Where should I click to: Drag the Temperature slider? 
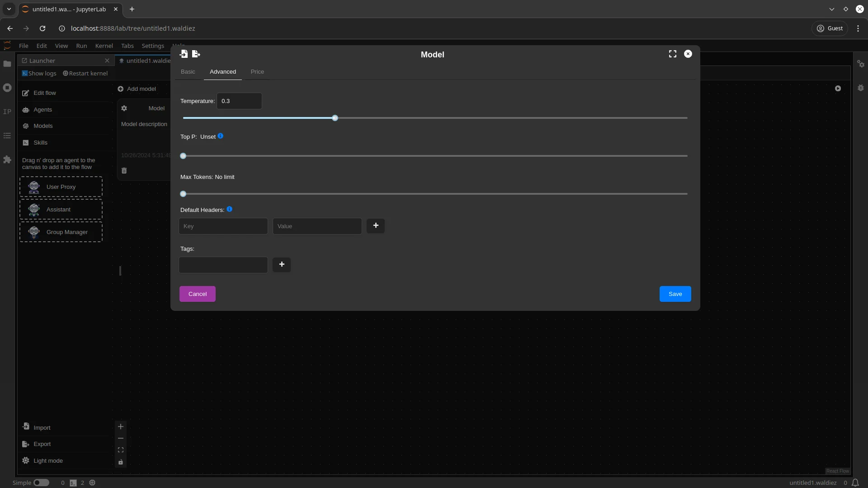[x=334, y=117]
